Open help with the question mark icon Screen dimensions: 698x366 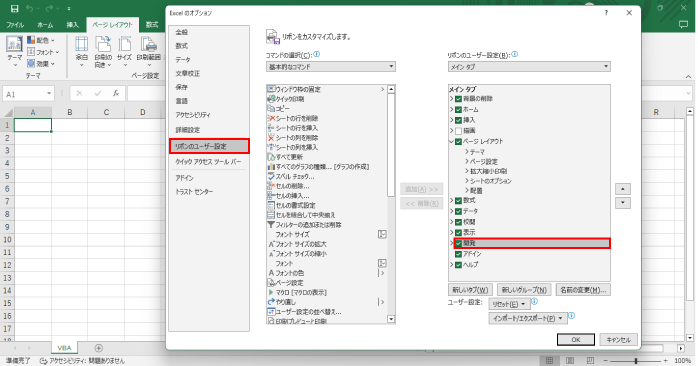[x=606, y=13]
